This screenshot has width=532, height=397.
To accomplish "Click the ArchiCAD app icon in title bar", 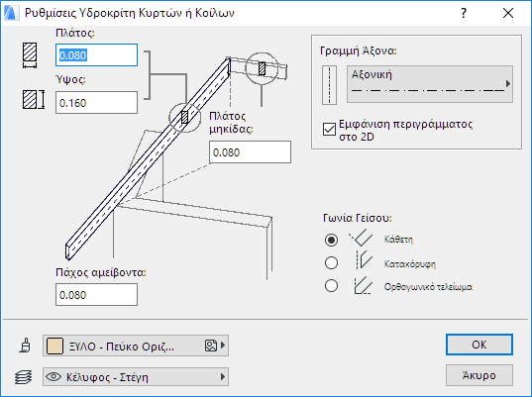I will 11,13.
